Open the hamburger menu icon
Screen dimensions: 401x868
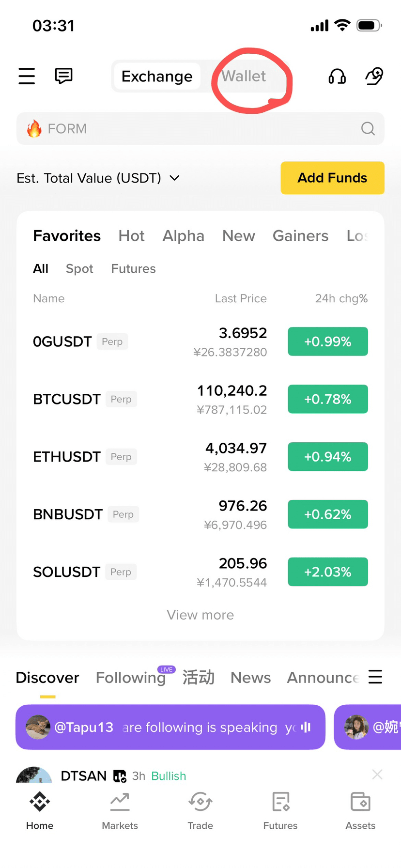click(x=27, y=76)
